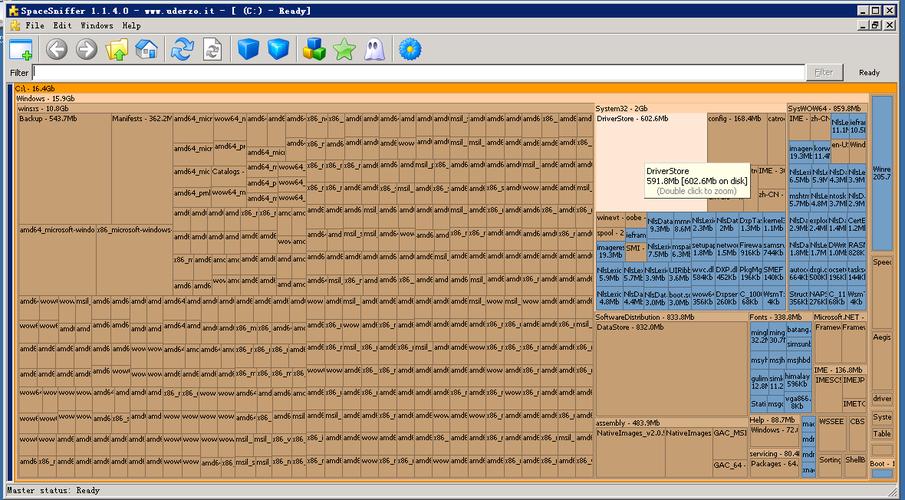This screenshot has height=500, width=905.
Task: Go forward with the right arrow icon
Action: (86, 49)
